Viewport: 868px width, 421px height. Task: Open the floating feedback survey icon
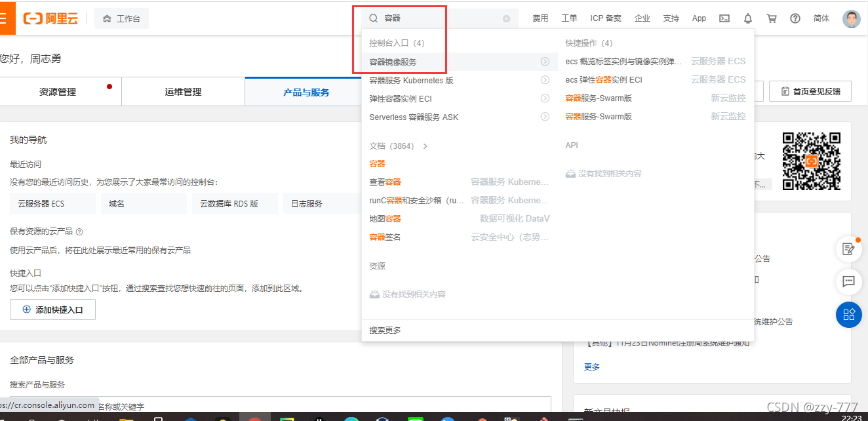tap(849, 249)
